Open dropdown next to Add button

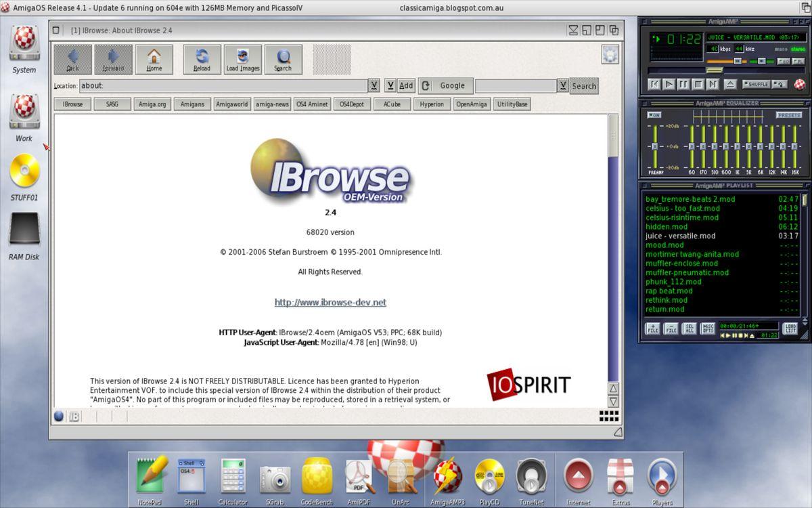point(390,85)
